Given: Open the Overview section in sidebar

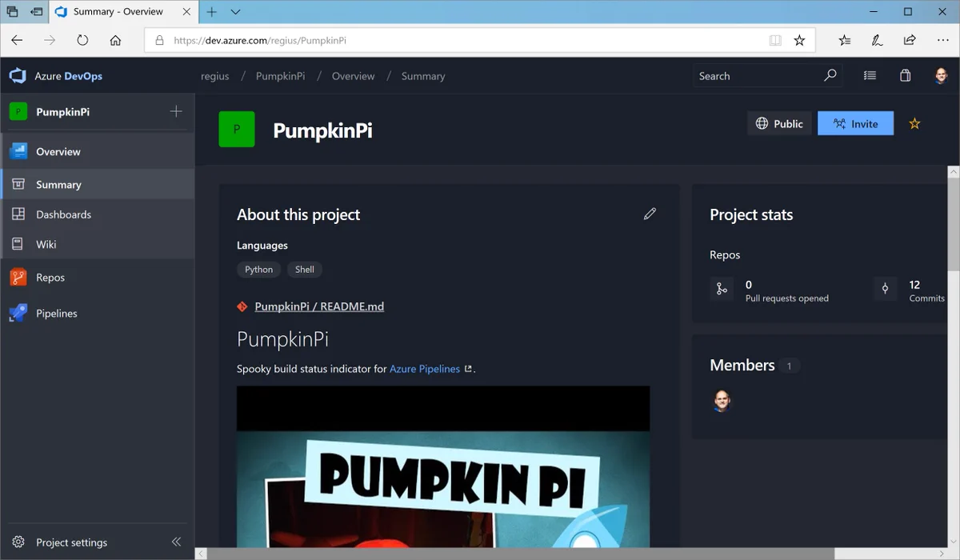Looking at the screenshot, I should (x=97, y=151).
